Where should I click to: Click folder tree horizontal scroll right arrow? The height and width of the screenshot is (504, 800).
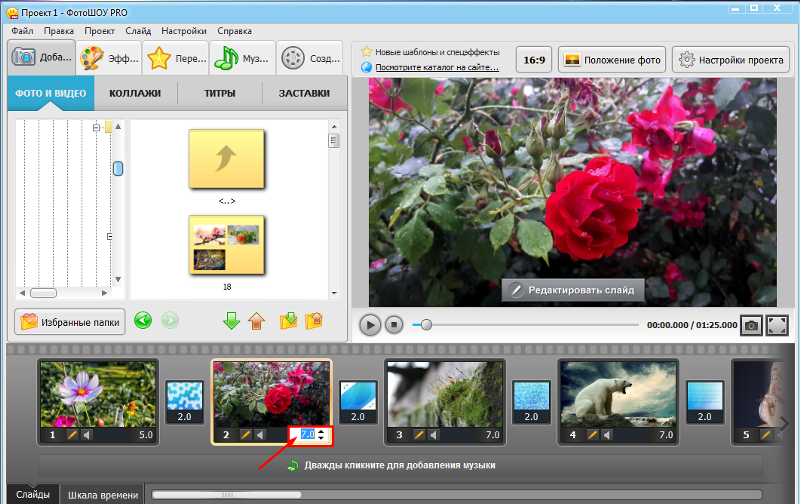click(104, 293)
